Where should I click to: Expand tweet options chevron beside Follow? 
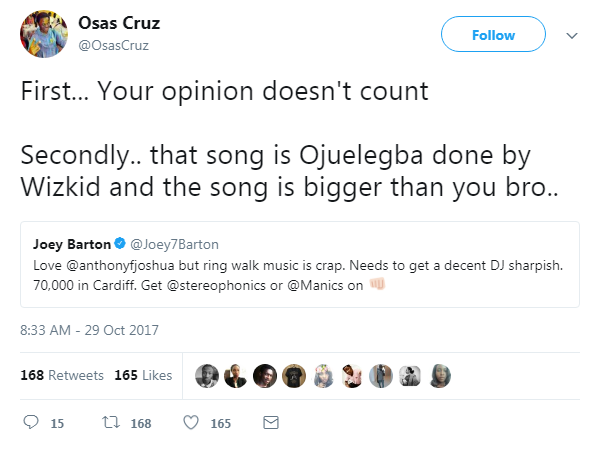[572, 35]
